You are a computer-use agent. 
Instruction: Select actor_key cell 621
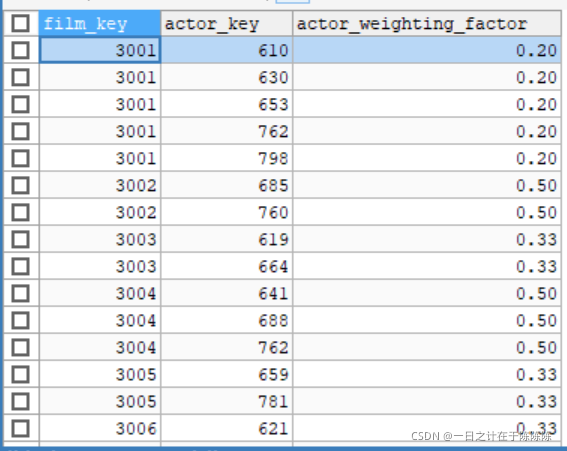click(x=227, y=429)
